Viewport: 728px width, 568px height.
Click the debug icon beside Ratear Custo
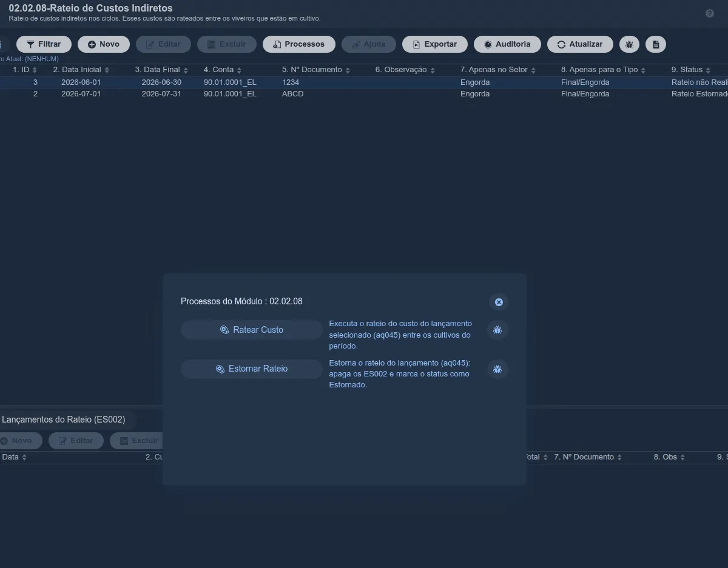tap(497, 330)
